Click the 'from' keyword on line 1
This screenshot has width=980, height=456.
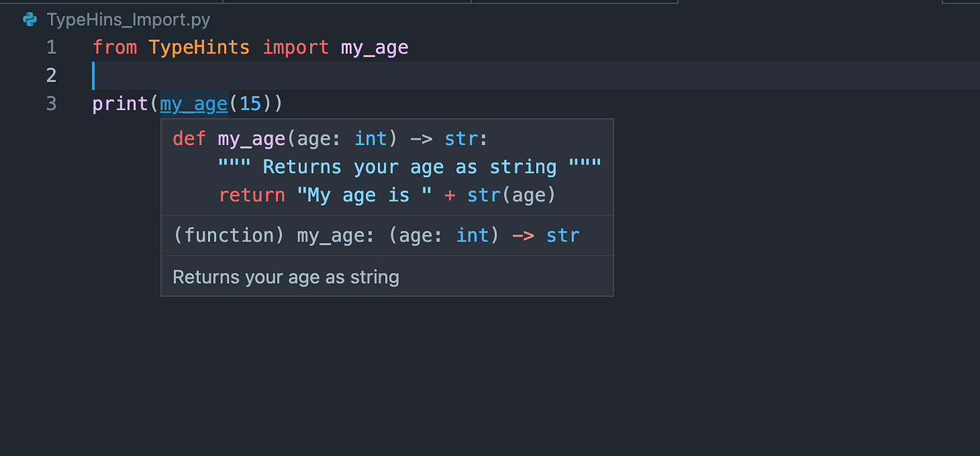[115, 48]
